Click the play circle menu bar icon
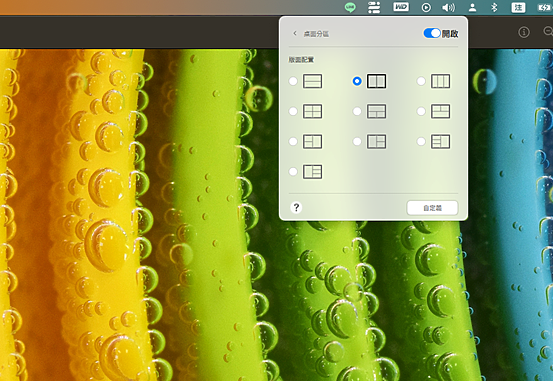This screenshot has height=381, width=553. tap(426, 7)
